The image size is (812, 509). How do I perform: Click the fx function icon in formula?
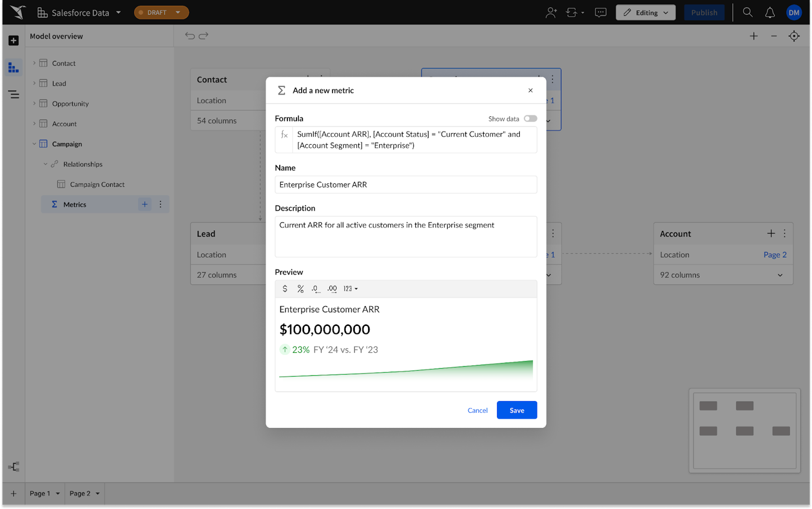(284, 135)
